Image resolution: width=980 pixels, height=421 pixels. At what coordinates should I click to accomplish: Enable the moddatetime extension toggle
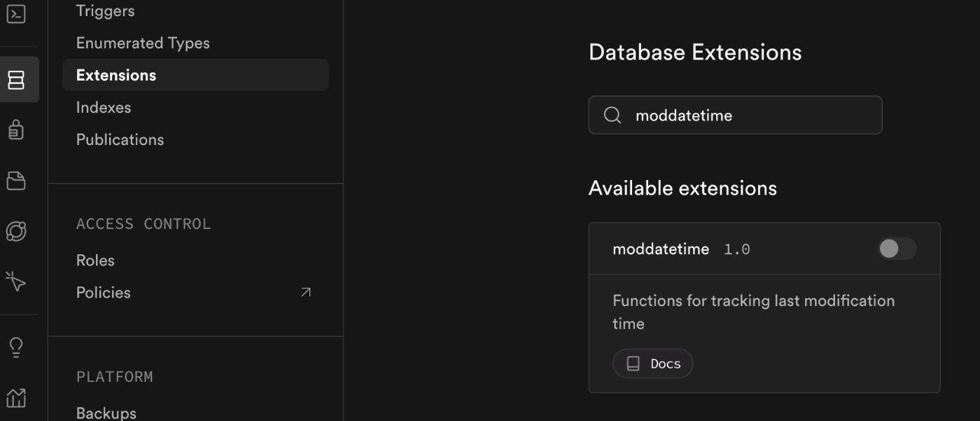click(897, 249)
